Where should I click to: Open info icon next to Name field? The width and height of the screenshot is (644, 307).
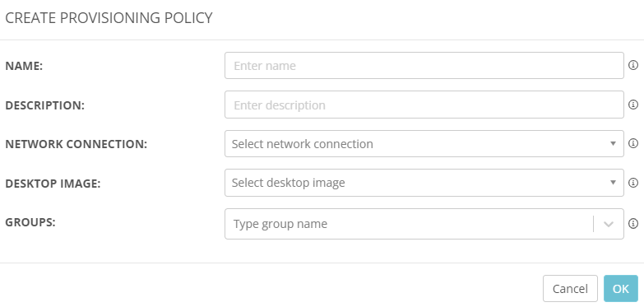click(x=633, y=65)
